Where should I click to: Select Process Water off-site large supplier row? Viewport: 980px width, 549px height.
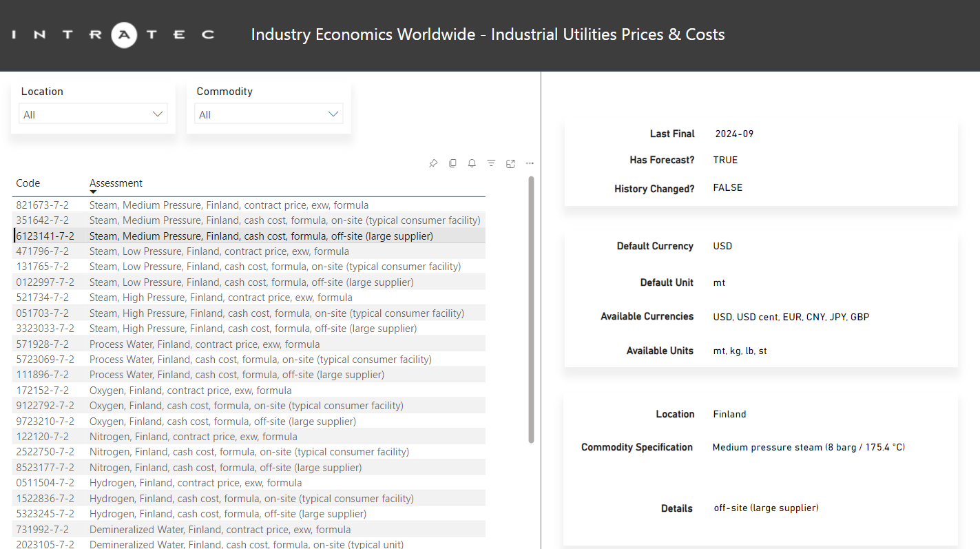click(x=236, y=375)
